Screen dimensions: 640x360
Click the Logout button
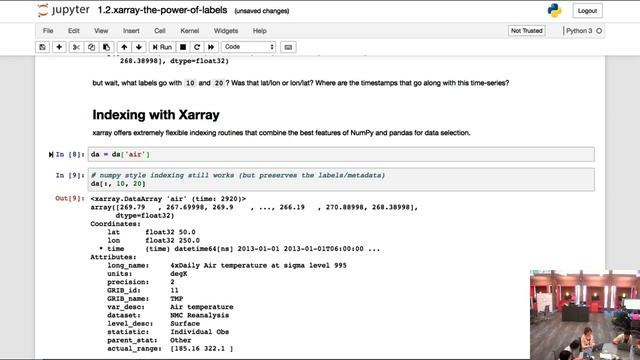coord(587,11)
